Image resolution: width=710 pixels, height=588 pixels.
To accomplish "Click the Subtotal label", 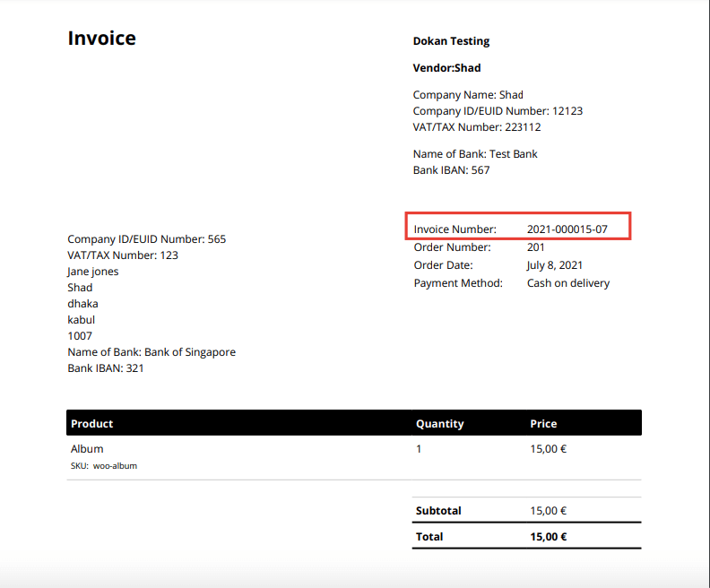I will pos(438,511).
